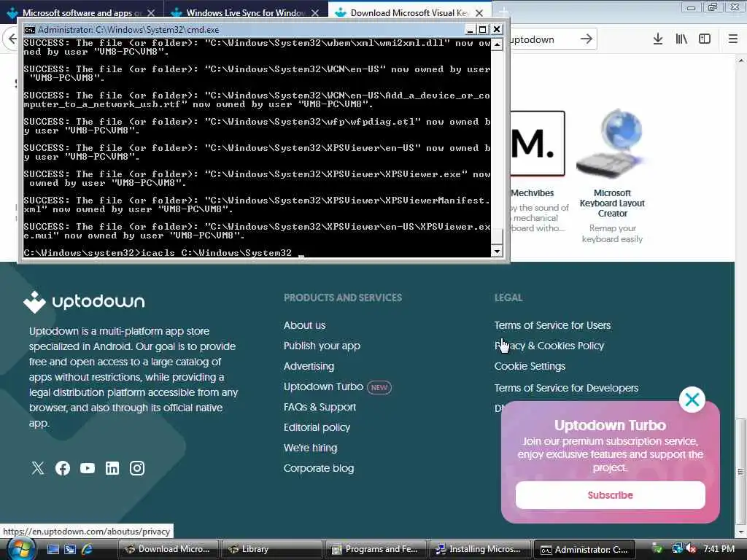Click the browser page vertical scrollbar thumb

pyautogui.click(x=740, y=472)
